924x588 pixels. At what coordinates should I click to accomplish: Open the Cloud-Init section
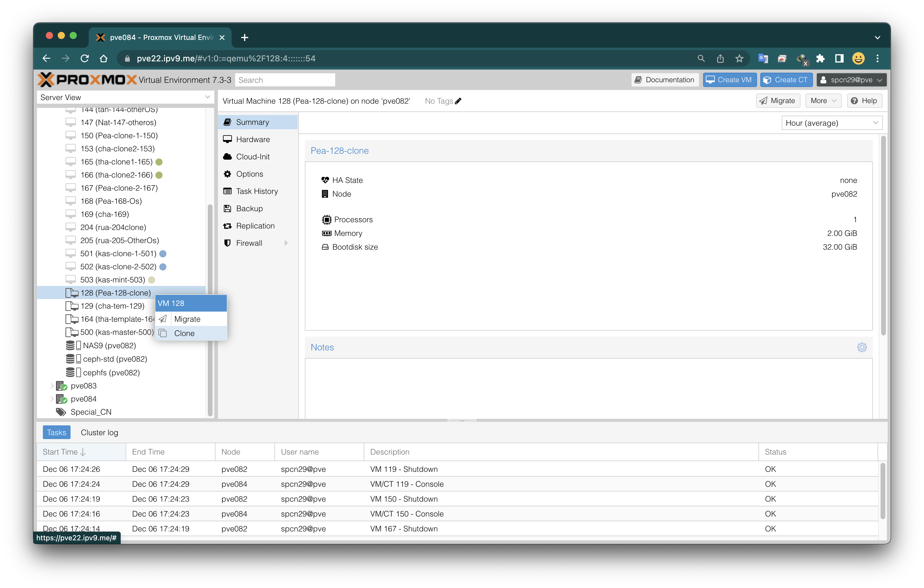point(258,156)
